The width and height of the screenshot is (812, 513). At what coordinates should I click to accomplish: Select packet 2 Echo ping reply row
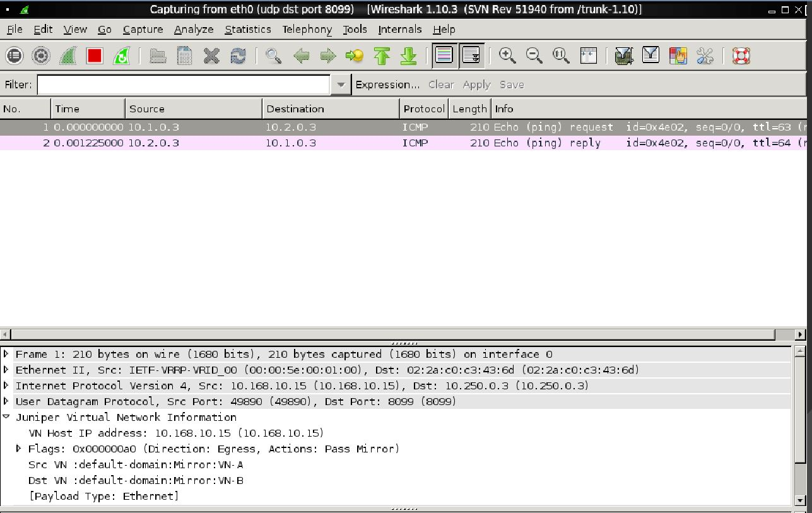[x=403, y=143]
